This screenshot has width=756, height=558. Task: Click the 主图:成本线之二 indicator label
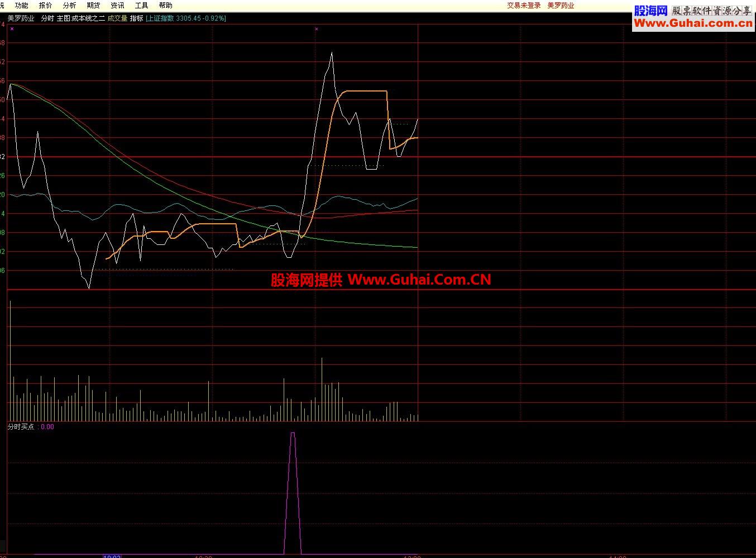(81, 18)
